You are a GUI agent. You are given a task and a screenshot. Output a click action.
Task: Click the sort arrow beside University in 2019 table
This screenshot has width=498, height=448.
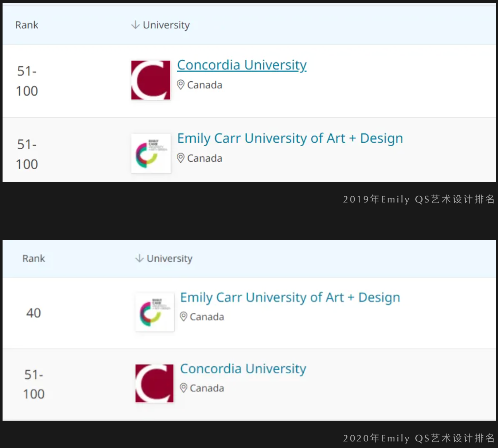pos(135,25)
